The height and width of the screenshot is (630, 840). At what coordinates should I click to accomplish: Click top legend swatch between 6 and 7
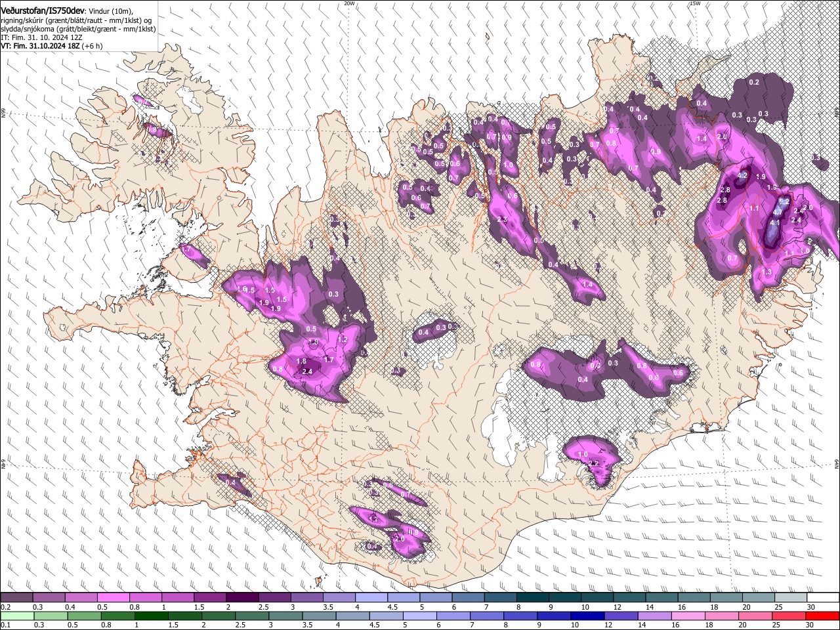tap(468, 598)
